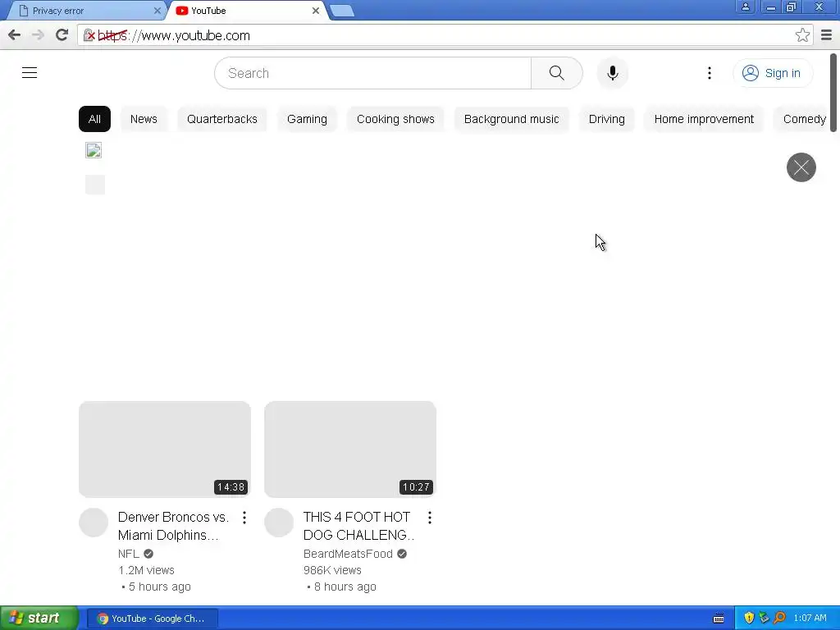
Task: Click the browser forward arrow
Action: point(38,35)
